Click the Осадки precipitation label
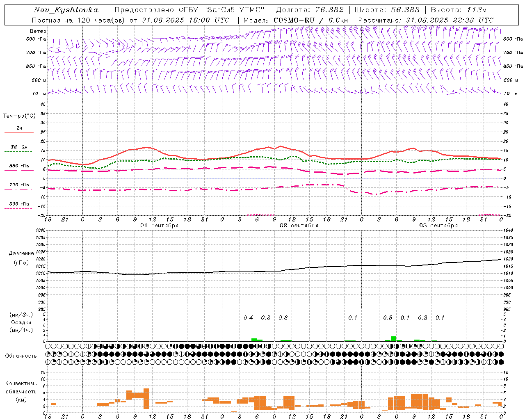 [x=21, y=322]
